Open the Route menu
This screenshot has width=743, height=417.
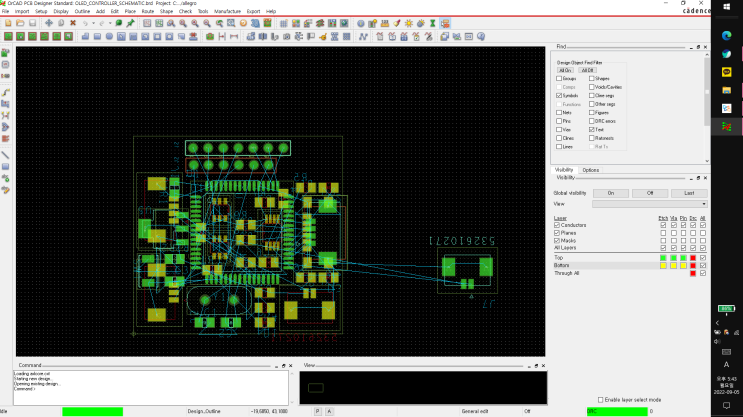coord(147,11)
